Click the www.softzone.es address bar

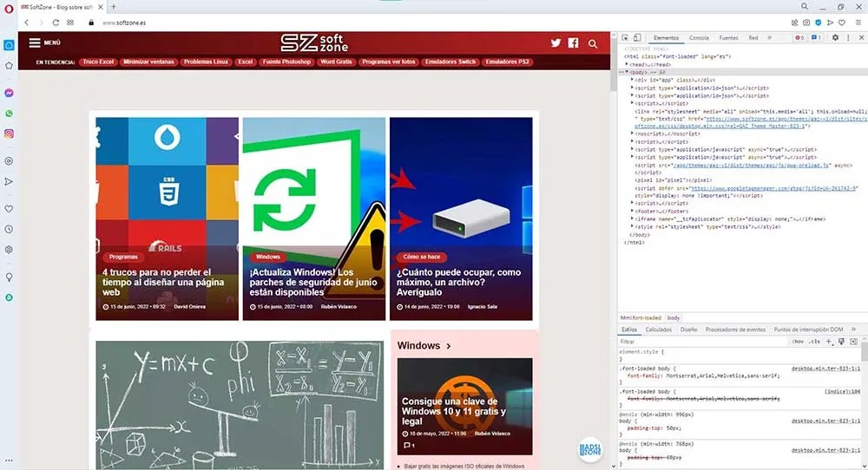pos(124,23)
